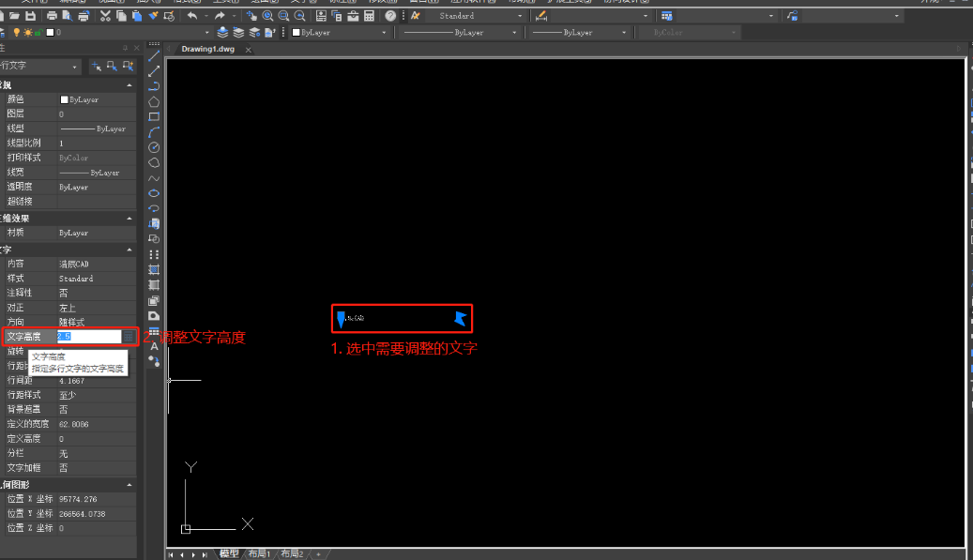
Task: Click the 文字高度 value field
Action: pos(89,336)
